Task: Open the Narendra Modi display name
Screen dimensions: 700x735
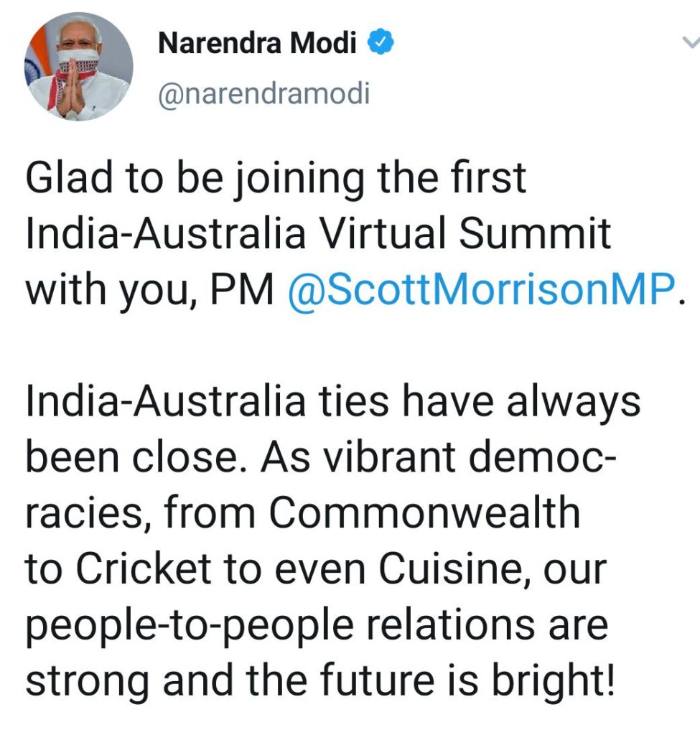Action: coord(257,45)
